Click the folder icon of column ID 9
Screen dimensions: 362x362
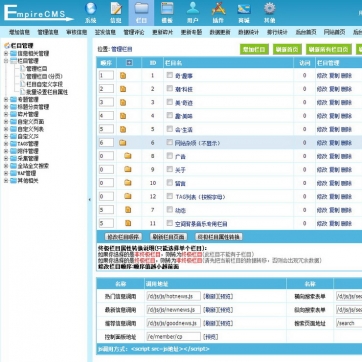click(x=128, y=169)
